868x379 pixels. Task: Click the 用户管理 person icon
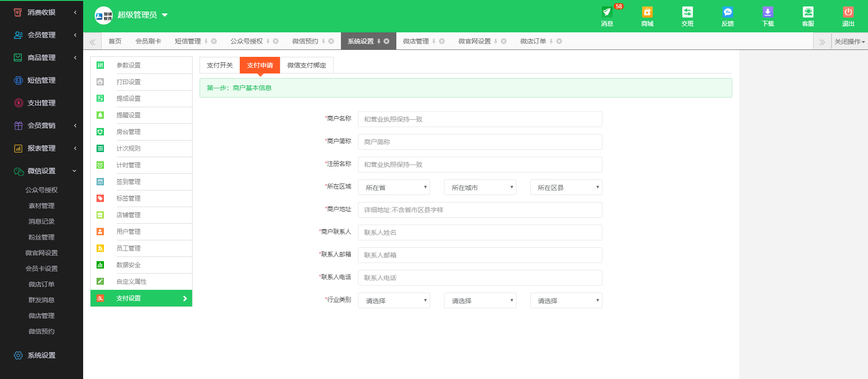pos(100,232)
